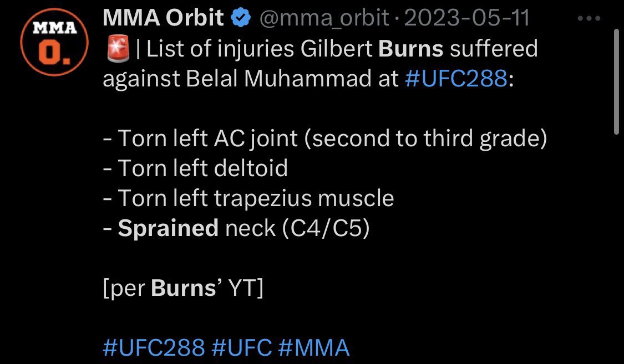Click the bold Burns before suffered
Image resolution: width=624 pixels, height=364 pixels.
pyautogui.click(x=410, y=49)
